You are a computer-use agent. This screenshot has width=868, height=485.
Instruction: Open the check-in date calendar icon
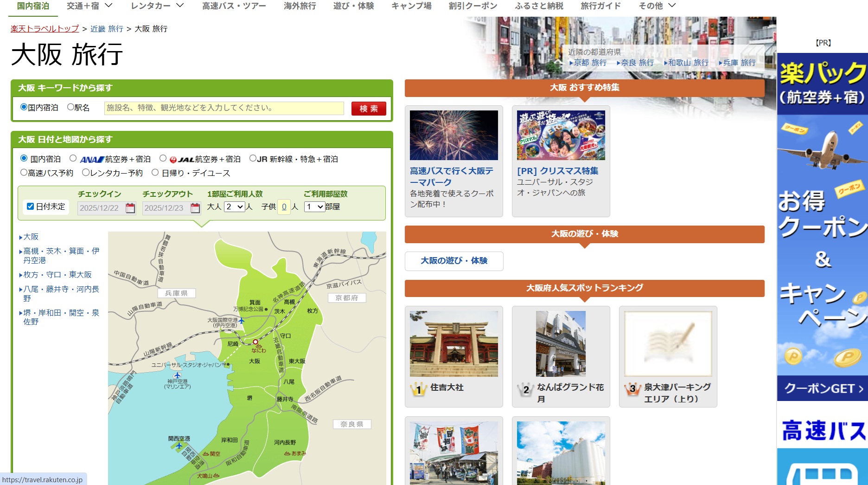coord(130,208)
